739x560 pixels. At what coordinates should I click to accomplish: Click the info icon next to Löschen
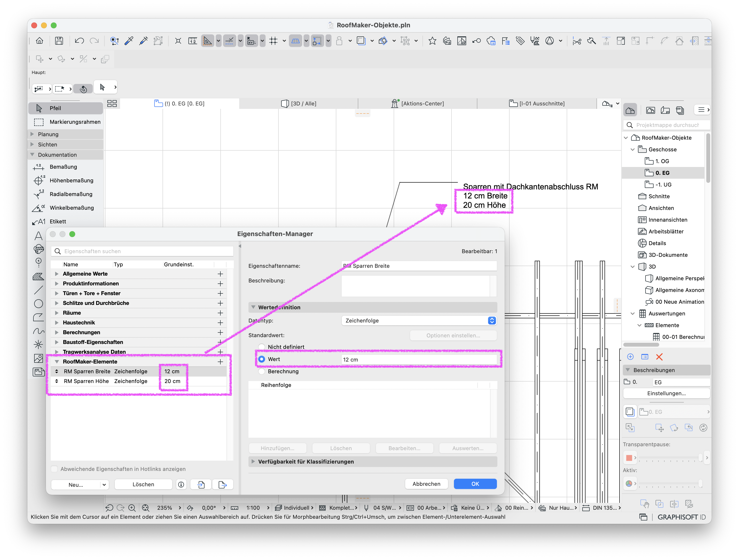click(181, 485)
